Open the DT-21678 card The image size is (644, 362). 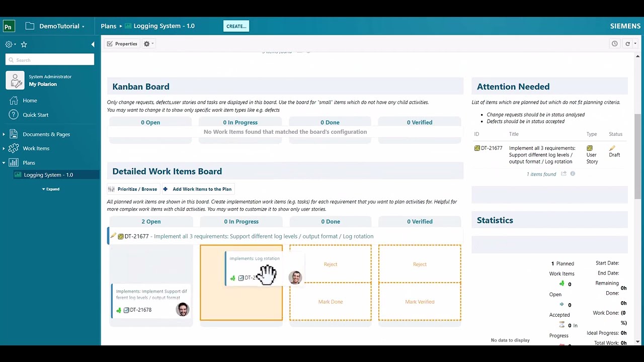(x=151, y=301)
